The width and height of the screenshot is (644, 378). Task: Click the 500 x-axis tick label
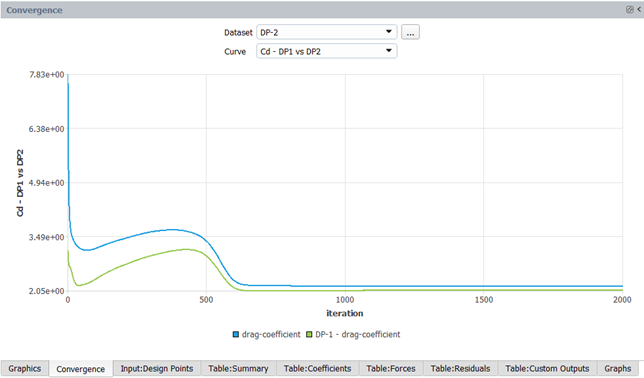click(206, 300)
